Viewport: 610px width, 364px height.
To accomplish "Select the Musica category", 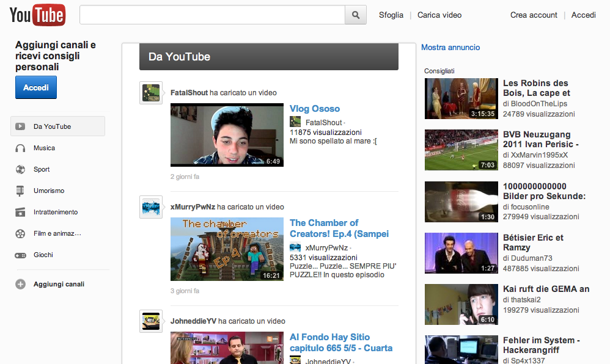I will pos(44,148).
